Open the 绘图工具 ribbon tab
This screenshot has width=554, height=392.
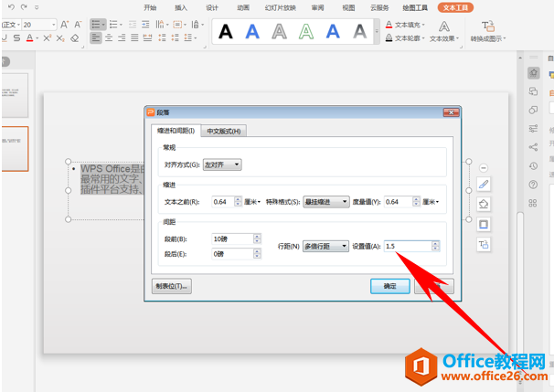point(415,8)
